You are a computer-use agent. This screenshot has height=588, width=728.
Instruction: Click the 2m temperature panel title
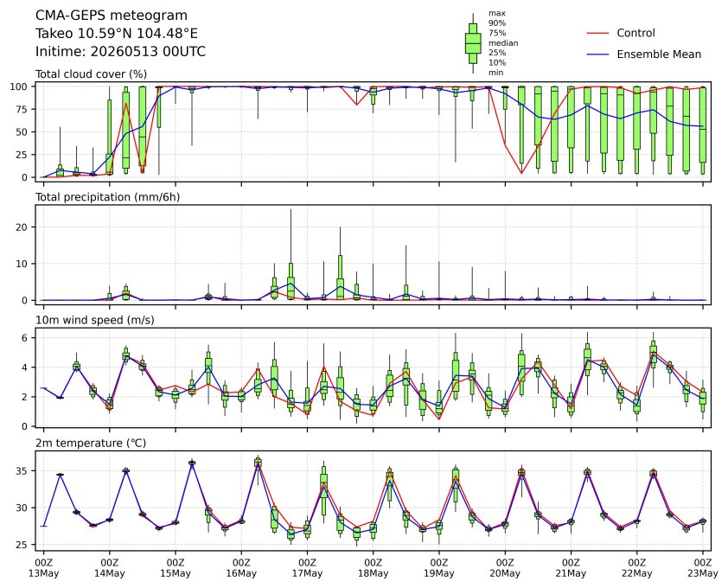(91, 443)
